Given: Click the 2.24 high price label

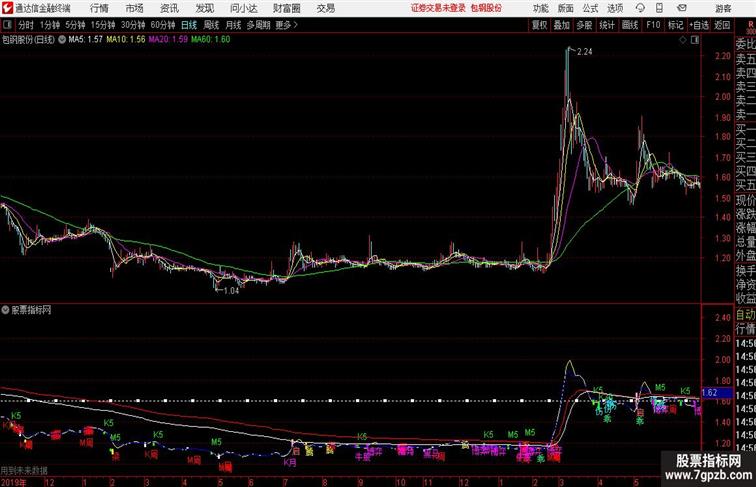Looking at the screenshot, I should pyautogui.click(x=584, y=52).
